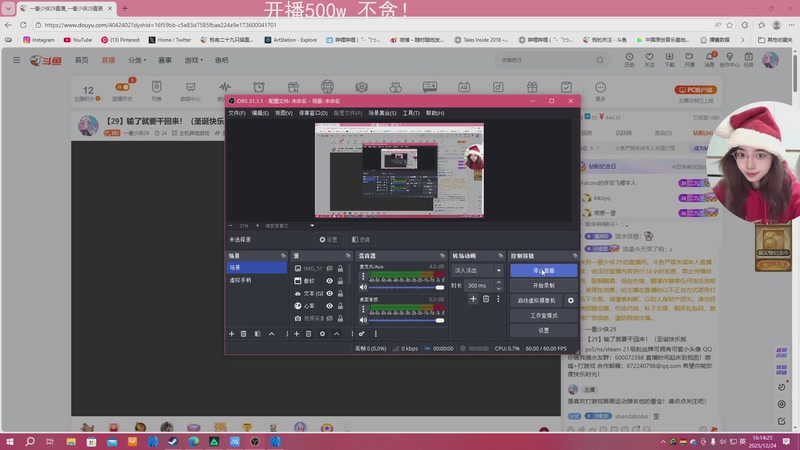Open the preview zoom dropdown arrow under the preview
Viewport: 800px width, 450px height.
312,226
